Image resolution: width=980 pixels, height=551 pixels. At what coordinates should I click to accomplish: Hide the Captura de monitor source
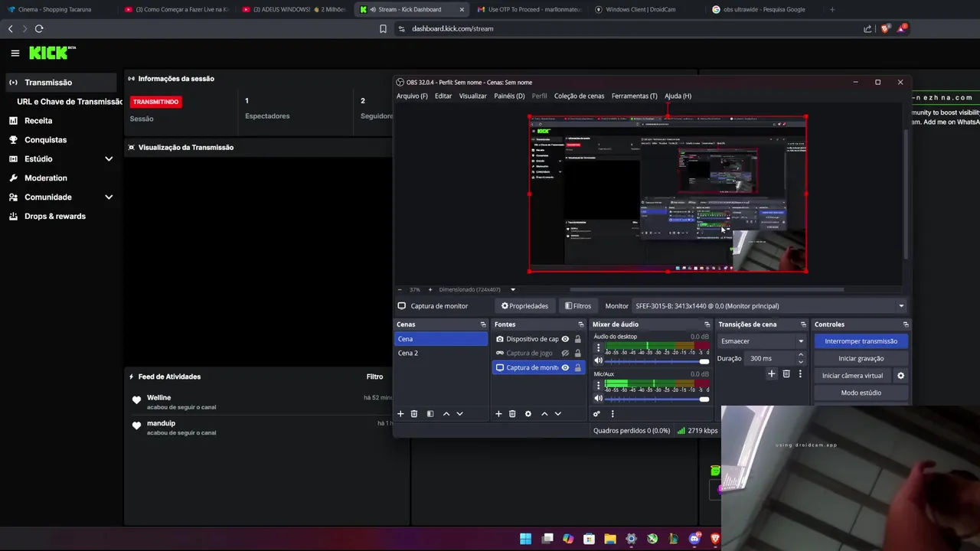click(565, 367)
